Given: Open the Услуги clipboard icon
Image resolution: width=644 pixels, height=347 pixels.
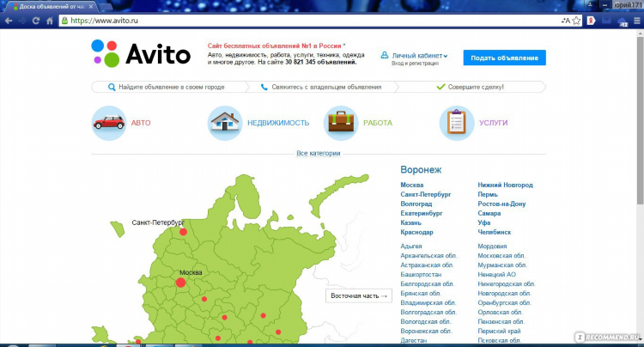Looking at the screenshot, I should coord(457,123).
